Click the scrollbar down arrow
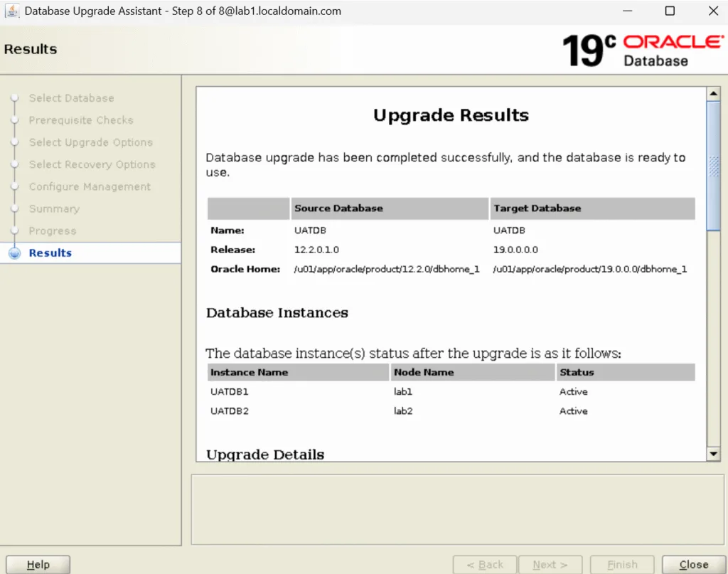This screenshot has height=574, width=728. 713,453
